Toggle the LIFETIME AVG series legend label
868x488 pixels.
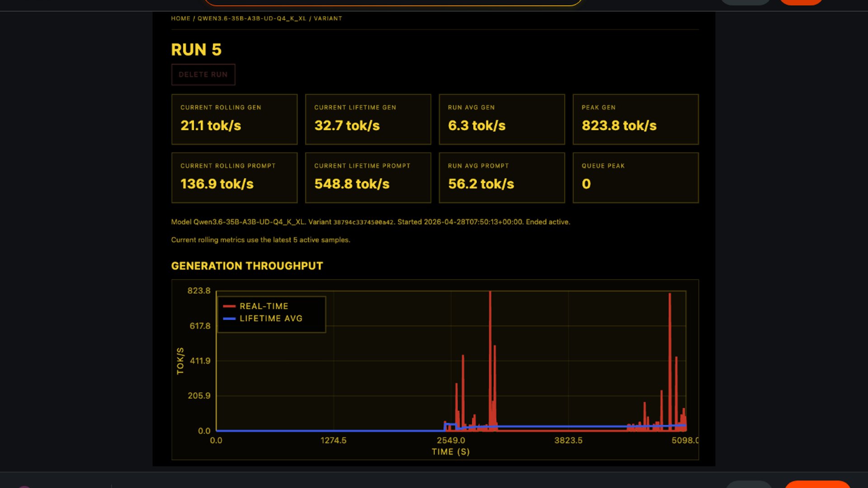coord(271,319)
